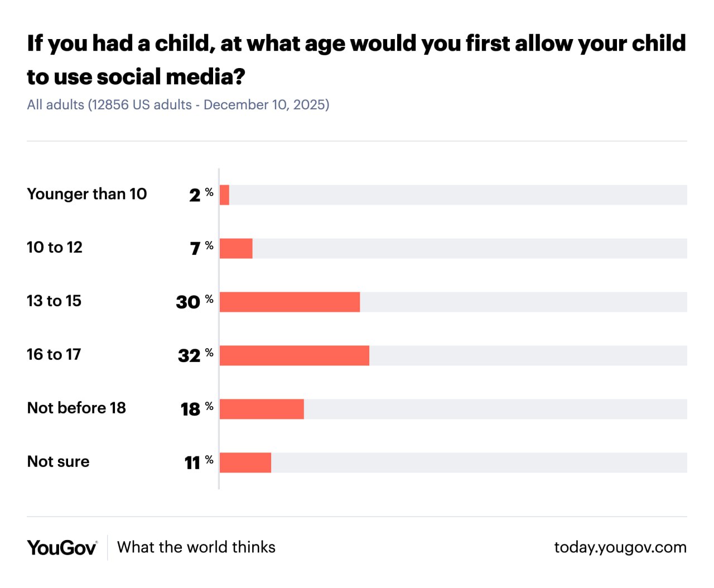714x588 pixels.
Task: Select the '16 to 17' row label
Action: pos(54,355)
